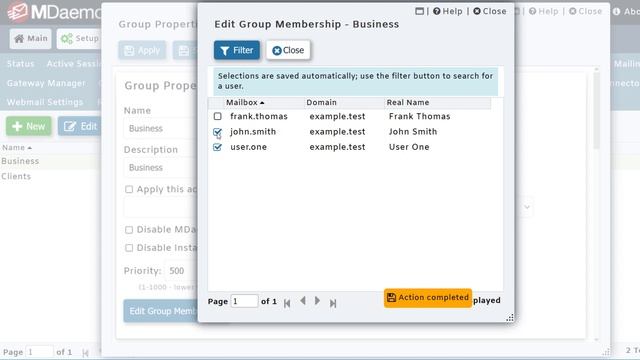Click the Action completed notification

point(428,298)
